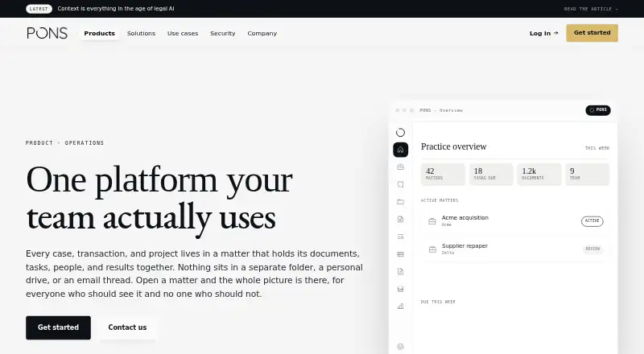
Task: Open the folder icon in the sidebar
Action: point(400,202)
